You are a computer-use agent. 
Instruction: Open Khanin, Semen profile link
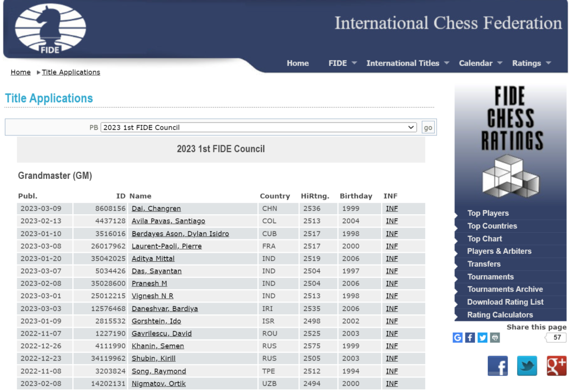[158, 346]
